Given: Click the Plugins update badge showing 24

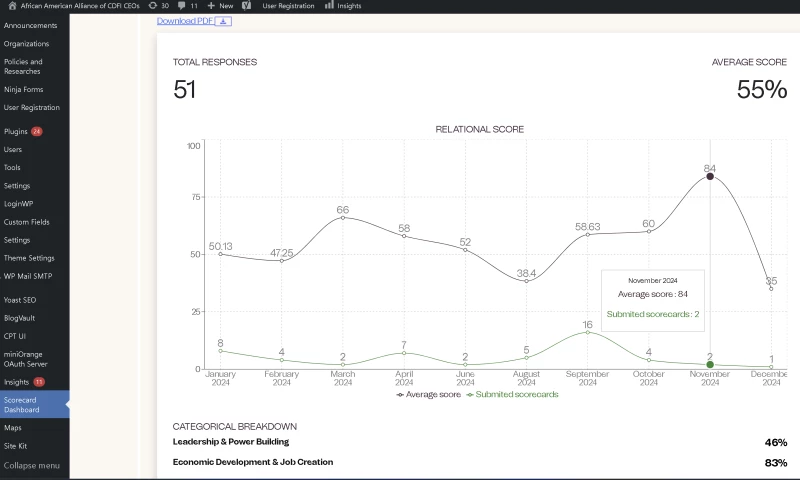Looking at the screenshot, I should click(x=37, y=132).
